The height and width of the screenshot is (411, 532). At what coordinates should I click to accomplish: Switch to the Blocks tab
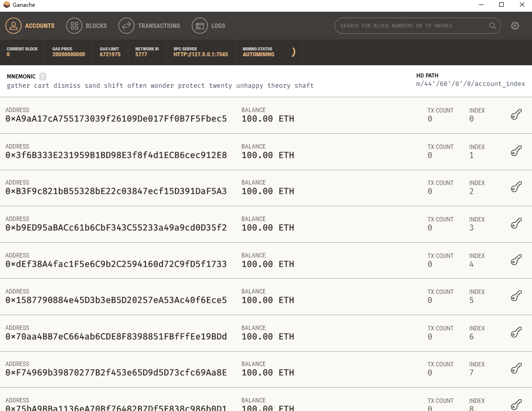(x=86, y=26)
